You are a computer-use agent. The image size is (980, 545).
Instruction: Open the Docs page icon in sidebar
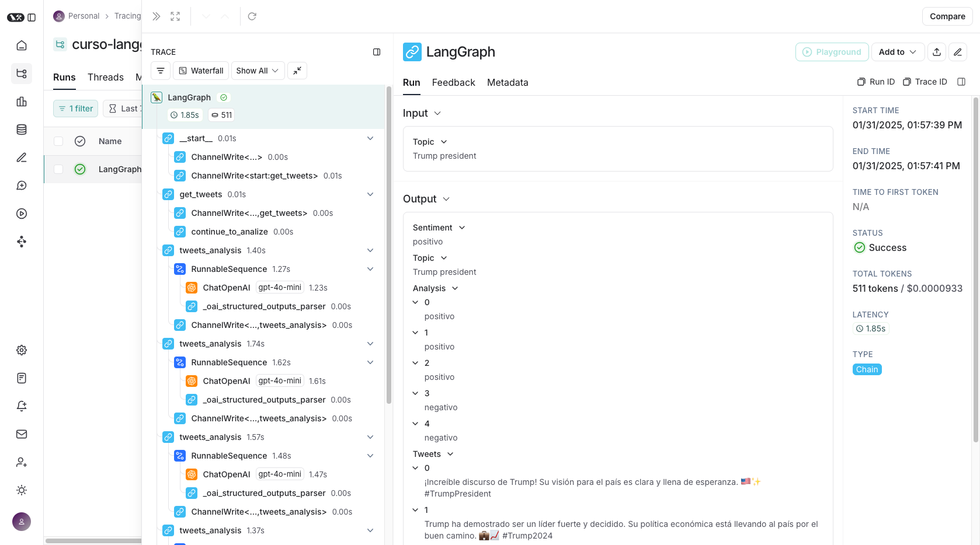(x=22, y=378)
